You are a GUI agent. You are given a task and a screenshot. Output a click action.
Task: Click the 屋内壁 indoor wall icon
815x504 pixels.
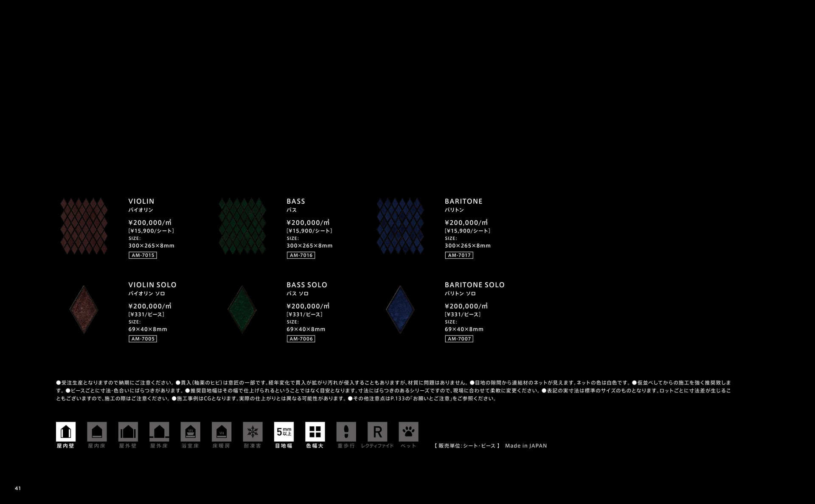pos(66,431)
